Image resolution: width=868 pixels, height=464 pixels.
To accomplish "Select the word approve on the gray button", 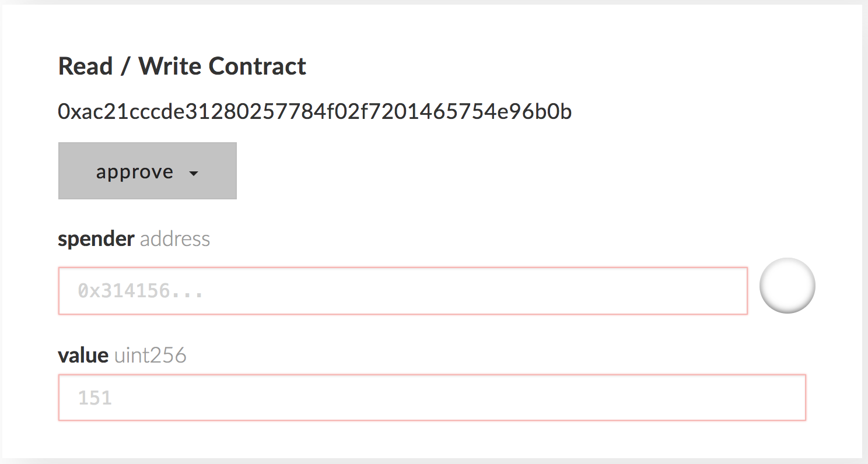I will coord(135,171).
